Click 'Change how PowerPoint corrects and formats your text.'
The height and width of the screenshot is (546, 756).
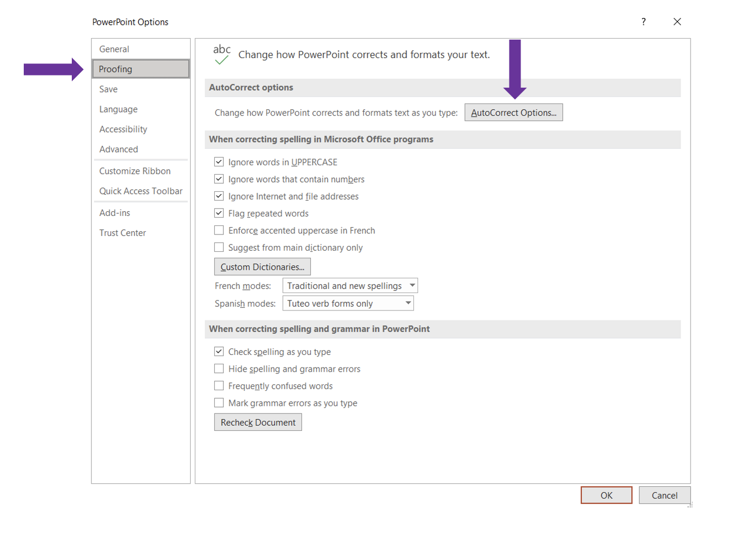tap(364, 54)
